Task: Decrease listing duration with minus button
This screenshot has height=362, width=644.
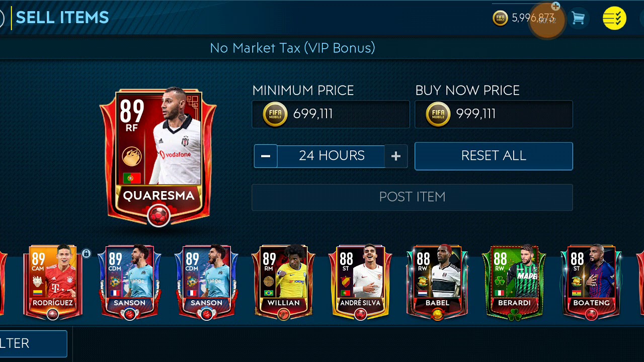Action: (x=266, y=156)
